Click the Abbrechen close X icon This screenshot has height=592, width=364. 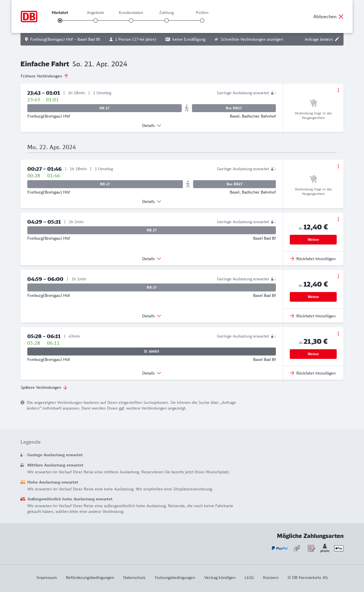pyautogui.click(x=341, y=17)
